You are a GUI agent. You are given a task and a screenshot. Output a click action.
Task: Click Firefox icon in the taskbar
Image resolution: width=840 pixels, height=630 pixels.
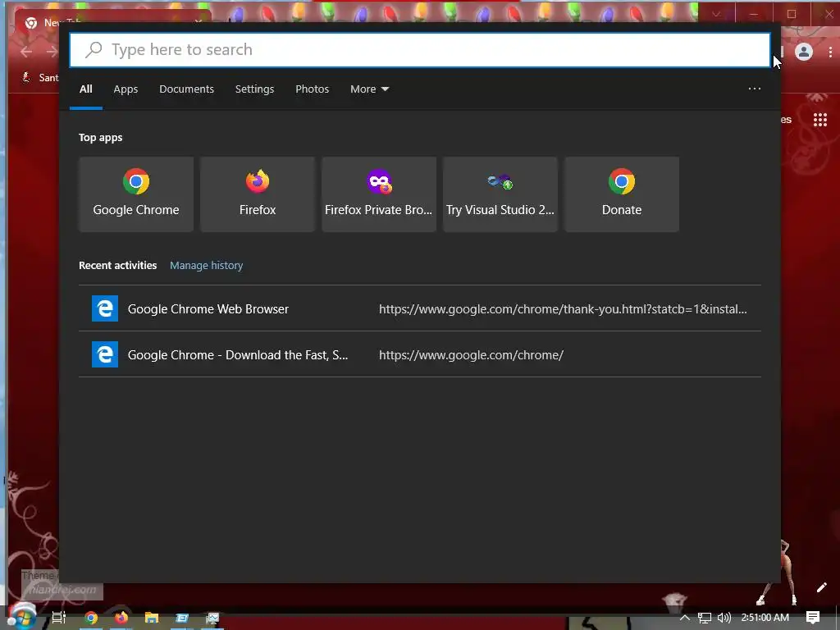tap(121, 618)
